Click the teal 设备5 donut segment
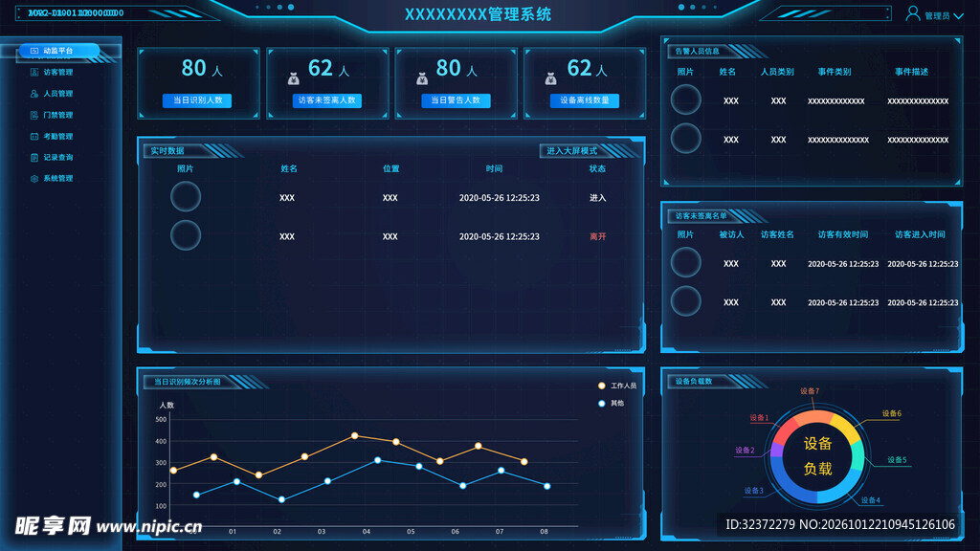The width and height of the screenshot is (980, 551). coord(857,455)
